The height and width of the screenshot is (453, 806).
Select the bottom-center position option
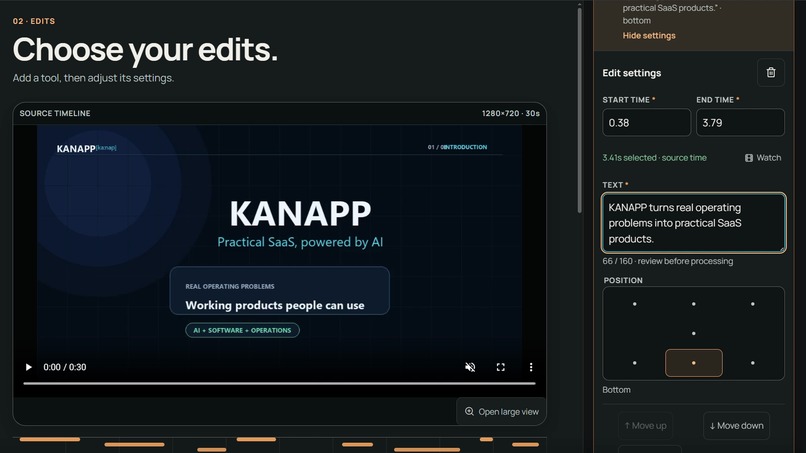click(x=693, y=363)
